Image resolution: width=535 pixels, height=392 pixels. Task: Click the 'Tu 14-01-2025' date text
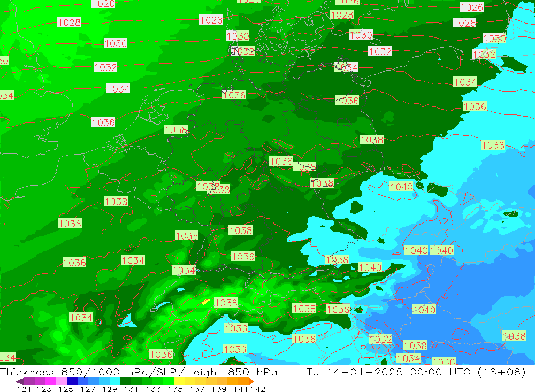tap(355, 372)
